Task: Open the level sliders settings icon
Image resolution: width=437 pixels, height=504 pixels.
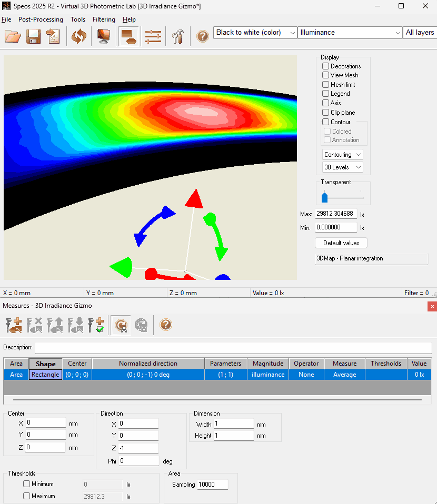Action: [x=153, y=36]
